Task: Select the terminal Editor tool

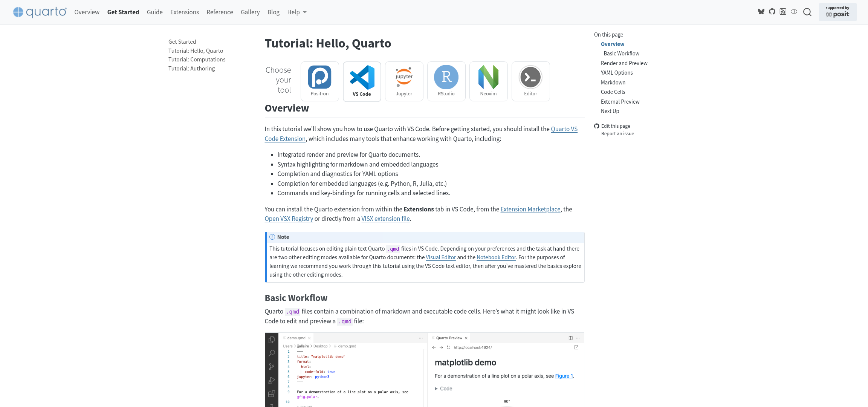Action: [530, 81]
